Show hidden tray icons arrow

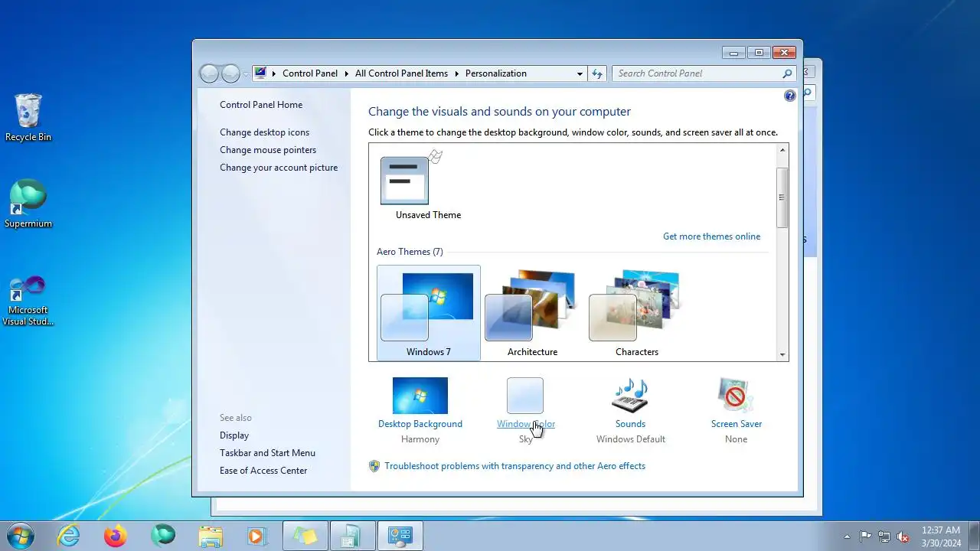tap(847, 536)
